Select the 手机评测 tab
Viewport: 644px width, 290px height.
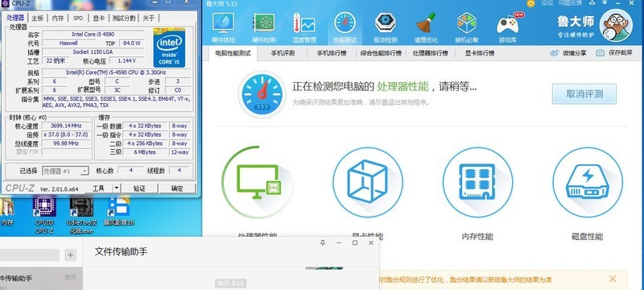283,53
